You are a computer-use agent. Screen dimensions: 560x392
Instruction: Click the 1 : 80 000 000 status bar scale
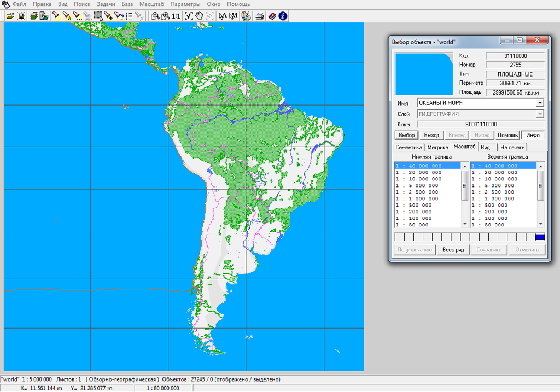coord(163,388)
